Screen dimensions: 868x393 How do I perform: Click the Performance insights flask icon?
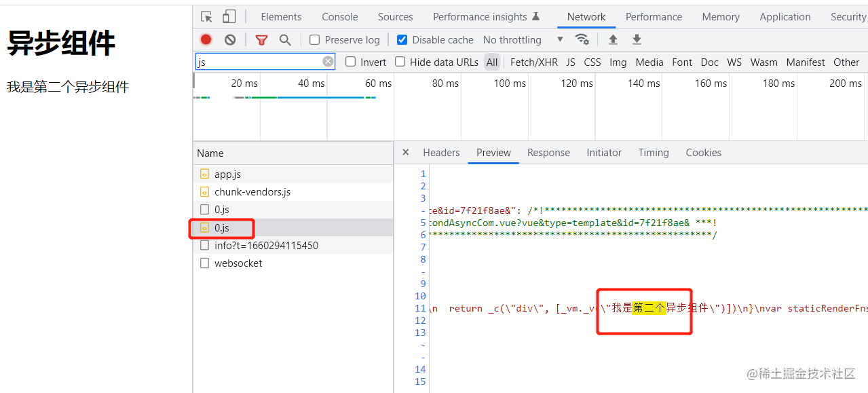click(535, 17)
